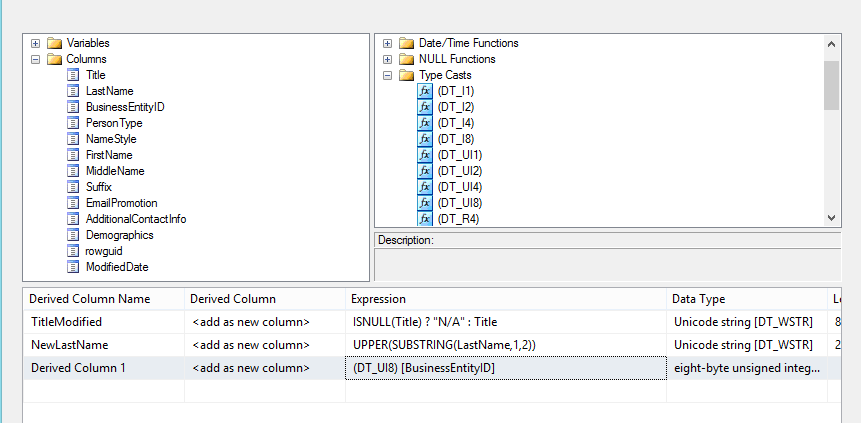Viewport: 861px width, 423px height.
Task: Open add-as-new-column dropdown for Derived Column 1
Action: (265, 368)
